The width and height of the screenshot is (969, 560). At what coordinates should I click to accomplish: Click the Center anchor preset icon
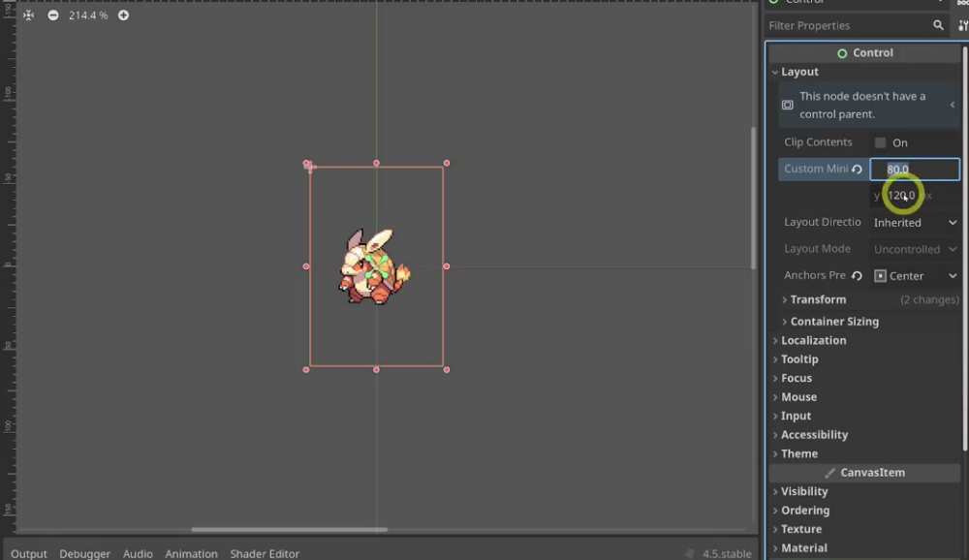880,276
